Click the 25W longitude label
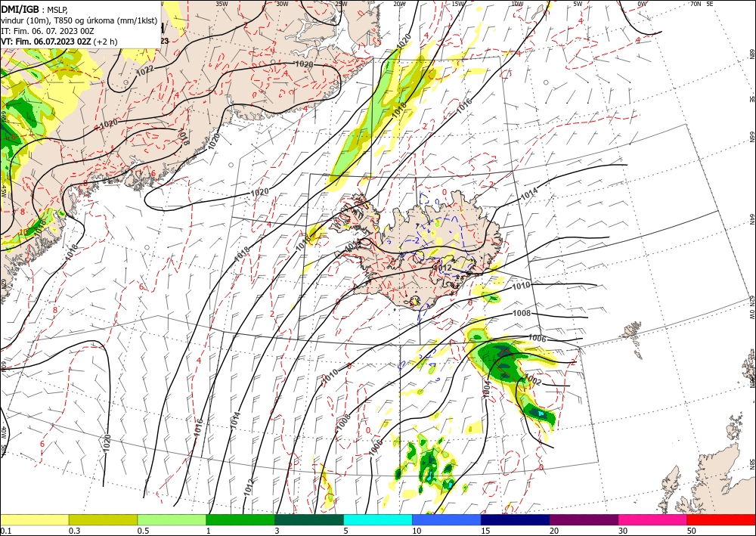756x536 pixels. (341, 3)
